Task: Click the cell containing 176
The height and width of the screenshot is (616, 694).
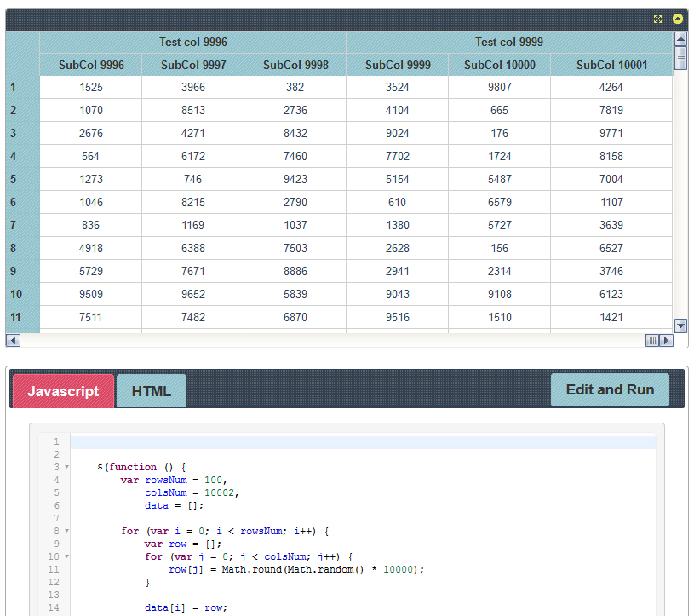Action: click(x=499, y=133)
